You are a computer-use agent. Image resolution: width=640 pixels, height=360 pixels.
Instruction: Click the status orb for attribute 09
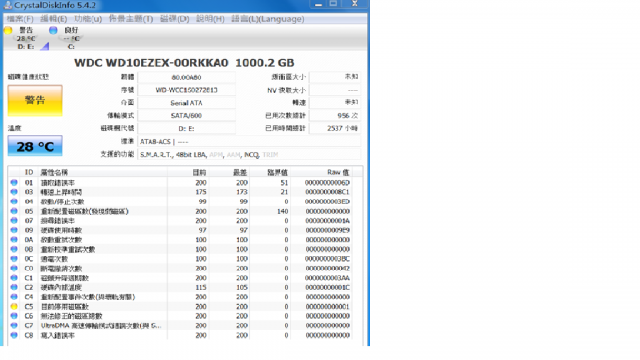(x=14, y=230)
